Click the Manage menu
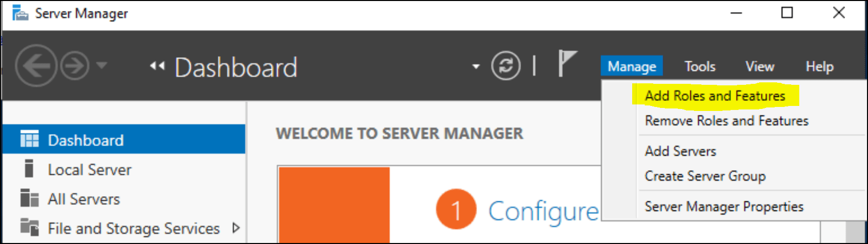Screen dimensions: 868x244 (x=632, y=66)
